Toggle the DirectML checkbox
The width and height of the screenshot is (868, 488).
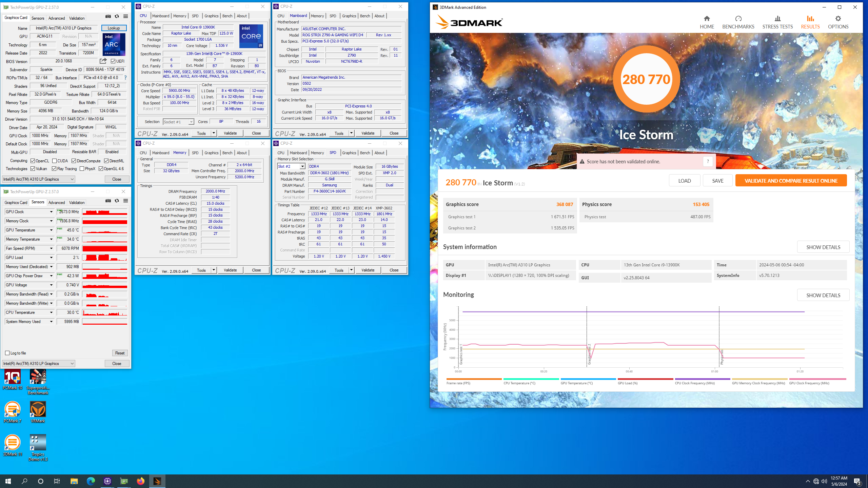pyautogui.click(x=106, y=161)
